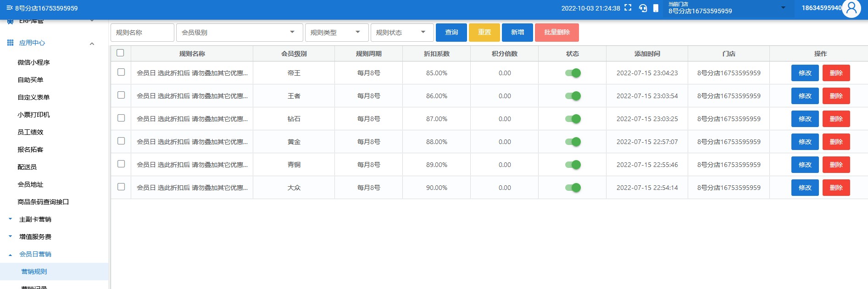
Task: Click the mobile phone icon in header
Action: [x=656, y=8]
